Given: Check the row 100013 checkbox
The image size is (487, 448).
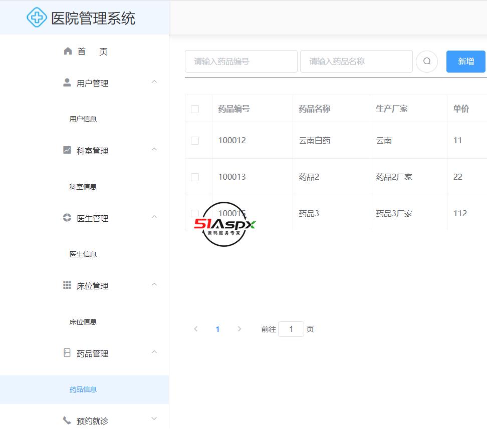Looking at the screenshot, I should coord(195,177).
